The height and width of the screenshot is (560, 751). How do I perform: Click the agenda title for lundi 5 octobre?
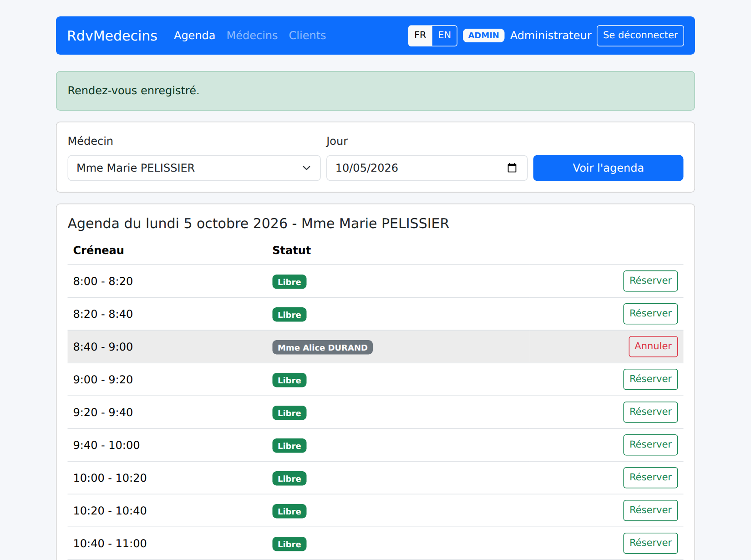[259, 224]
